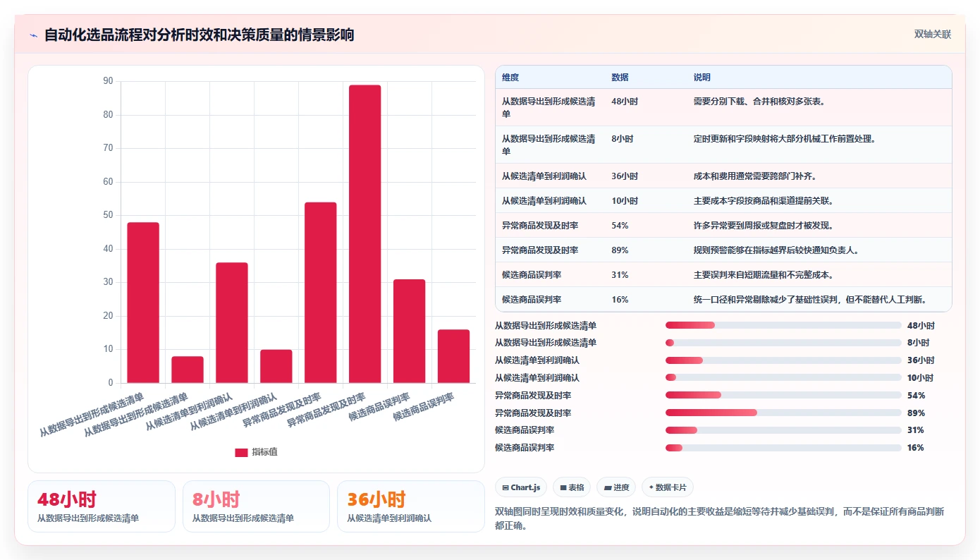Open the orange 36小时 stat card

tap(411, 506)
